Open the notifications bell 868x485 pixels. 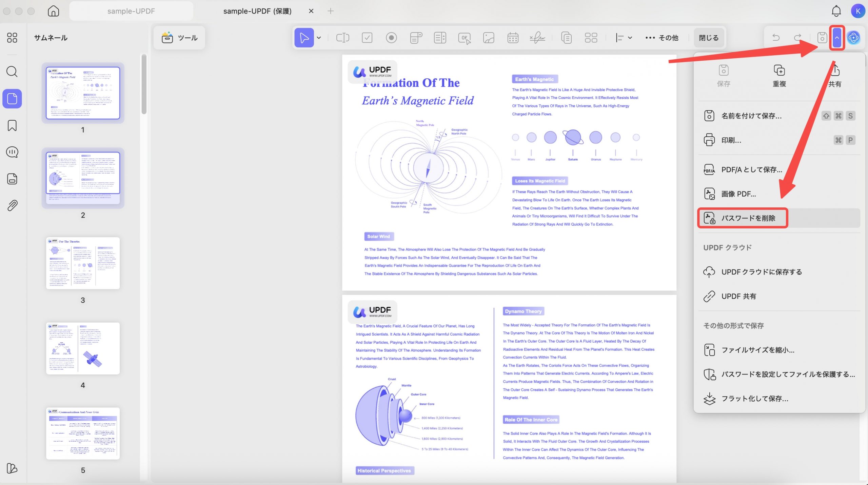pyautogui.click(x=836, y=11)
